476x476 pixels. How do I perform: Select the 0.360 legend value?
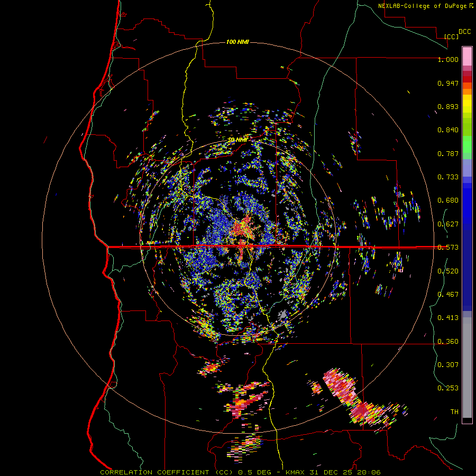[x=448, y=342]
